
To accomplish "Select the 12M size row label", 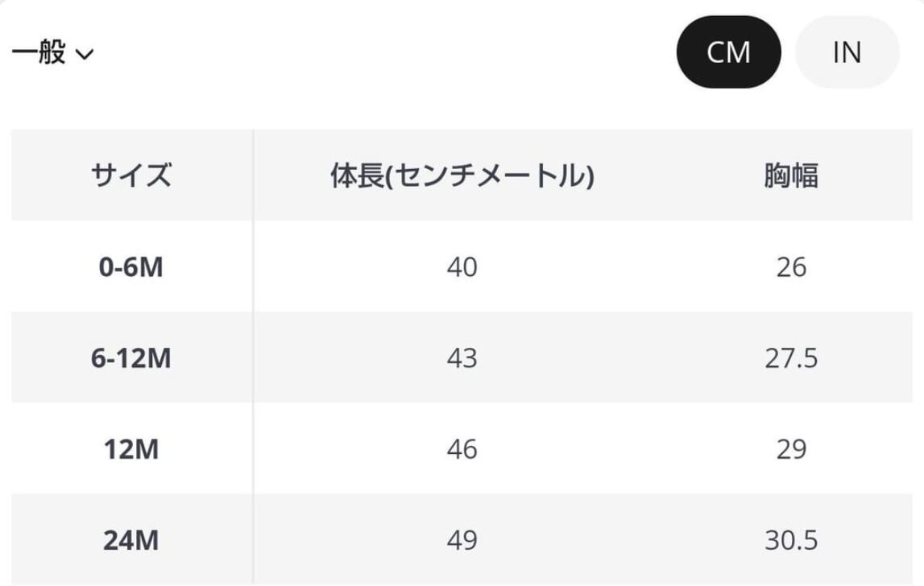I will pos(131,449).
